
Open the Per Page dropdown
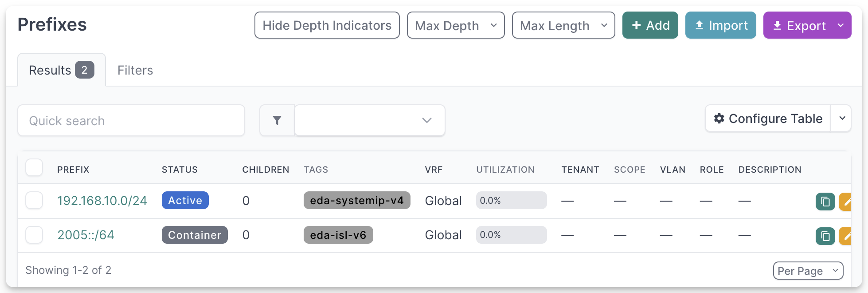pyautogui.click(x=808, y=271)
